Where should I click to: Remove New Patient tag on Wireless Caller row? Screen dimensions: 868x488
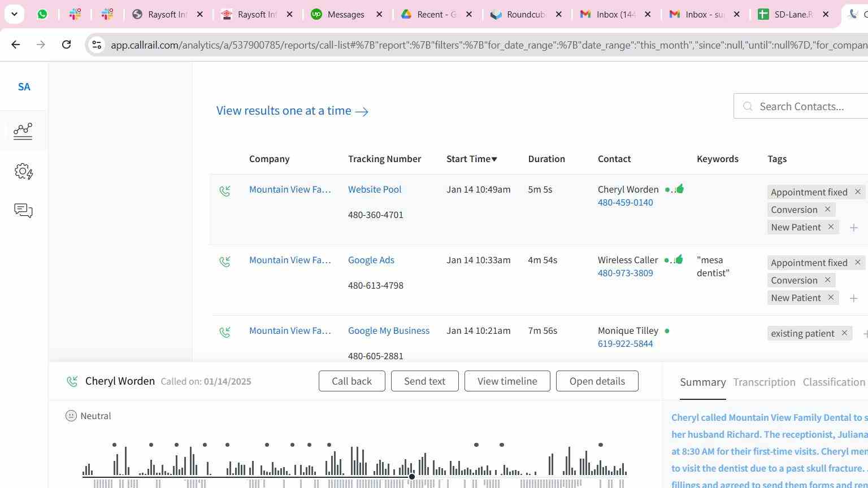tap(831, 298)
